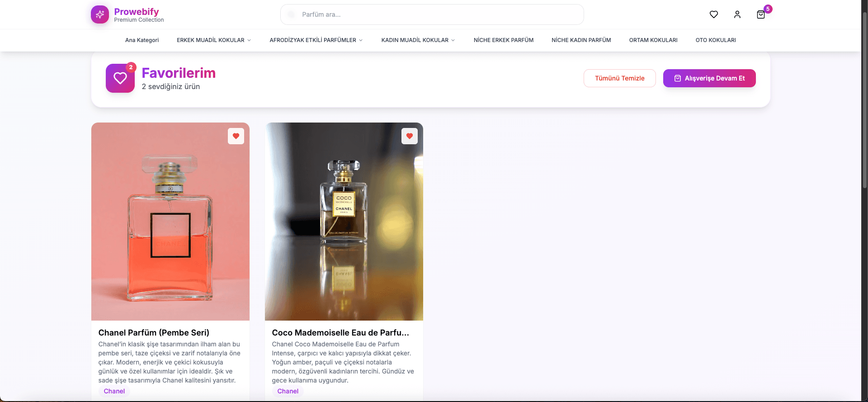Expand ERKEK MUADİL KOKULAR dropdown
This screenshot has width=868, height=402.
coord(214,40)
